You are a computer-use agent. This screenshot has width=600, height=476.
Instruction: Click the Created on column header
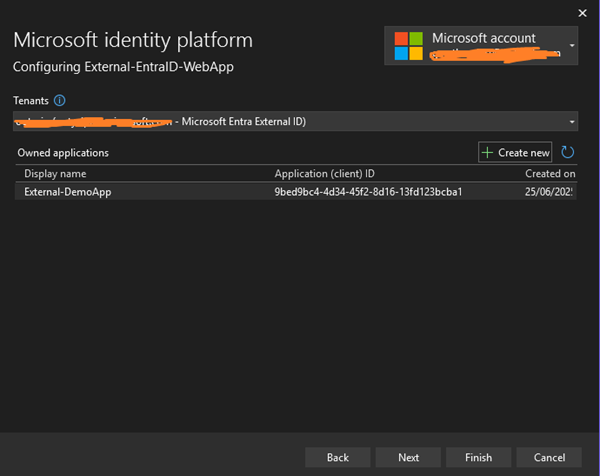[549, 173]
